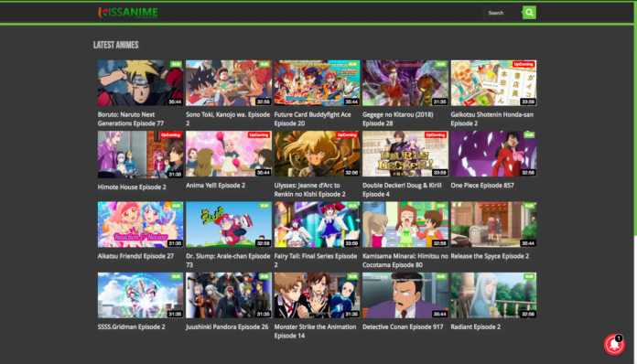Open Release the Spyce Episode 2 thumbnail

[493, 224]
